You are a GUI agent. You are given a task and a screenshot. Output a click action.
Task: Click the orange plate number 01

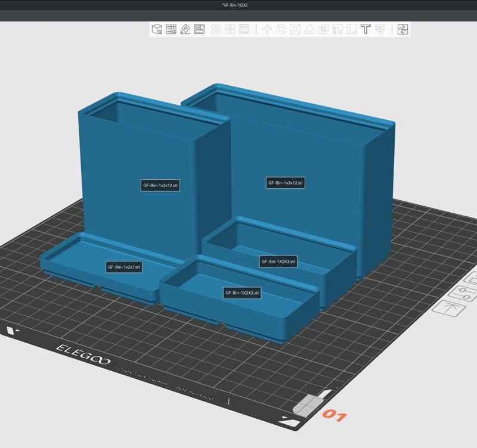point(334,415)
